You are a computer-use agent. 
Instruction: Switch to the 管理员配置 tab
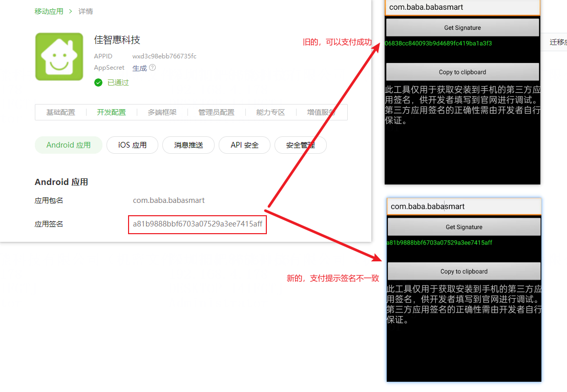(216, 112)
